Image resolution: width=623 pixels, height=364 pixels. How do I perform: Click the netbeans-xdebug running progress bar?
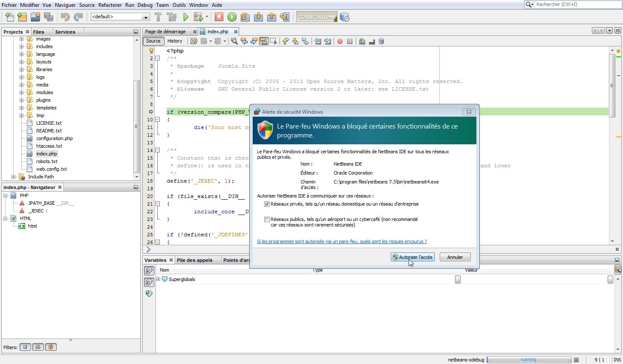click(x=528, y=360)
